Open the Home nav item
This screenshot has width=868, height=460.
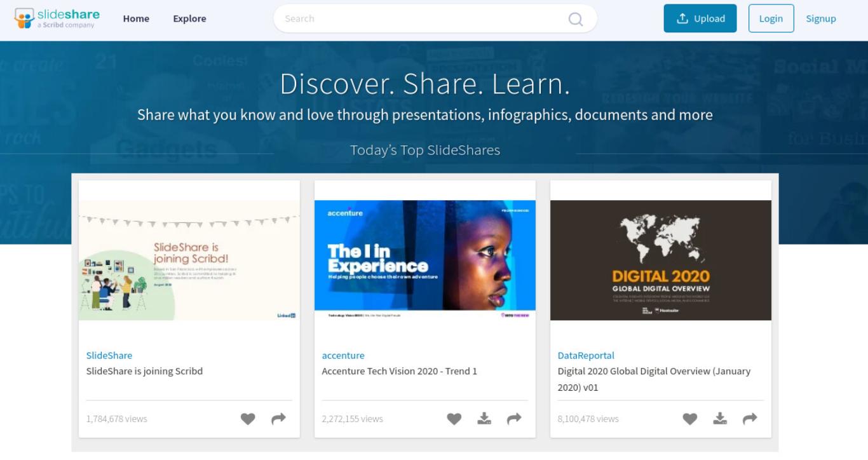136,18
